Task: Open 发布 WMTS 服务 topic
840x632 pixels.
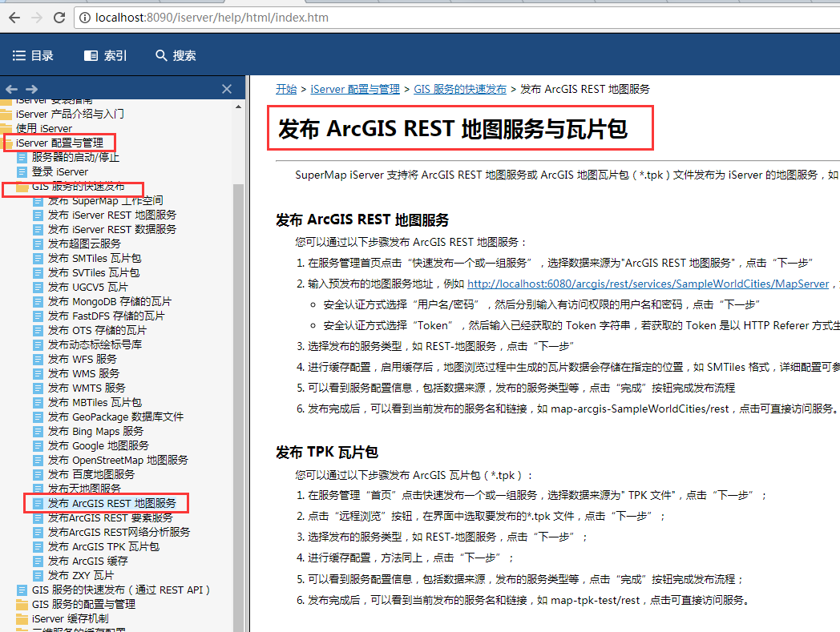Action: [87, 388]
